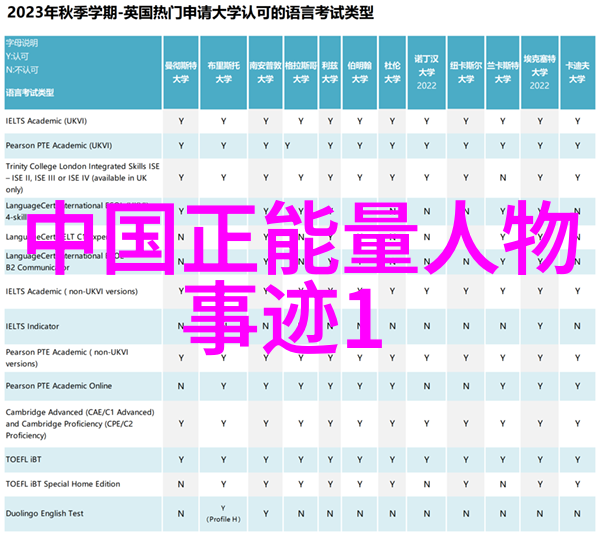Select the IELTS Indicator row label
The height and width of the screenshot is (536, 600).
33,326
